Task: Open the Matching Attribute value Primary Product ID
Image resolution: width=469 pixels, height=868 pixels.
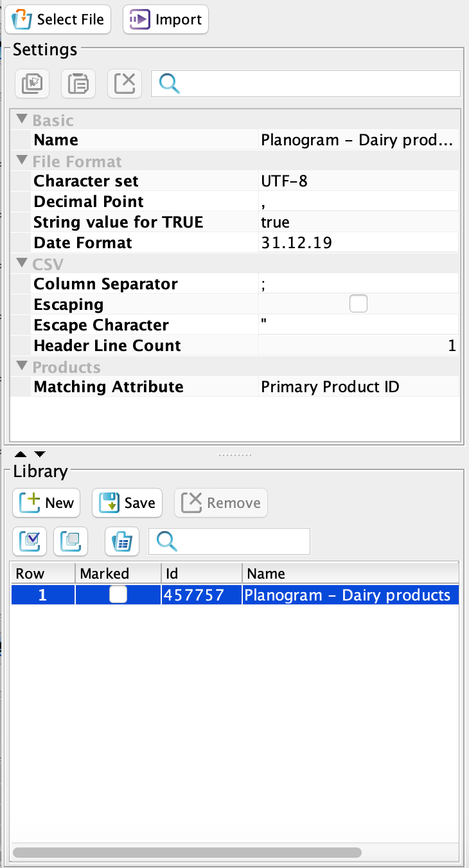Action: (x=358, y=386)
